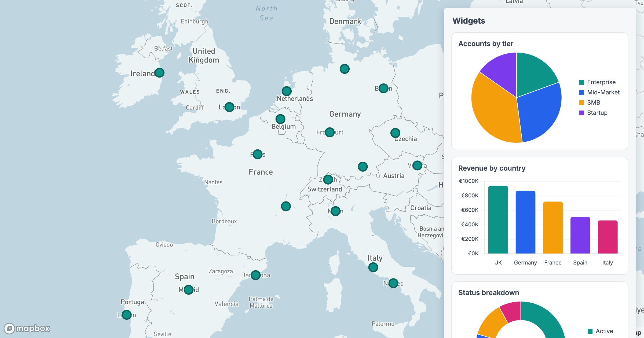The image size is (644, 338).
Task: Click 'Accounts by tier' widget title
Action: (486, 44)
